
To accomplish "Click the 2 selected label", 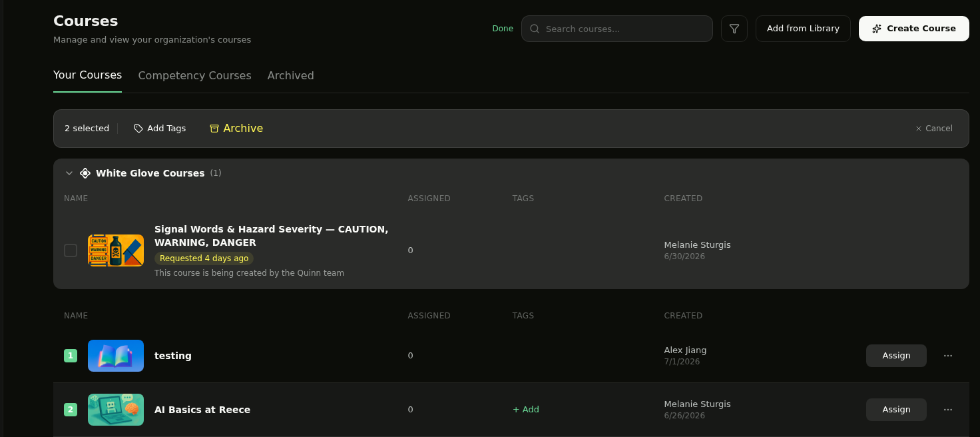I will 87,129.
